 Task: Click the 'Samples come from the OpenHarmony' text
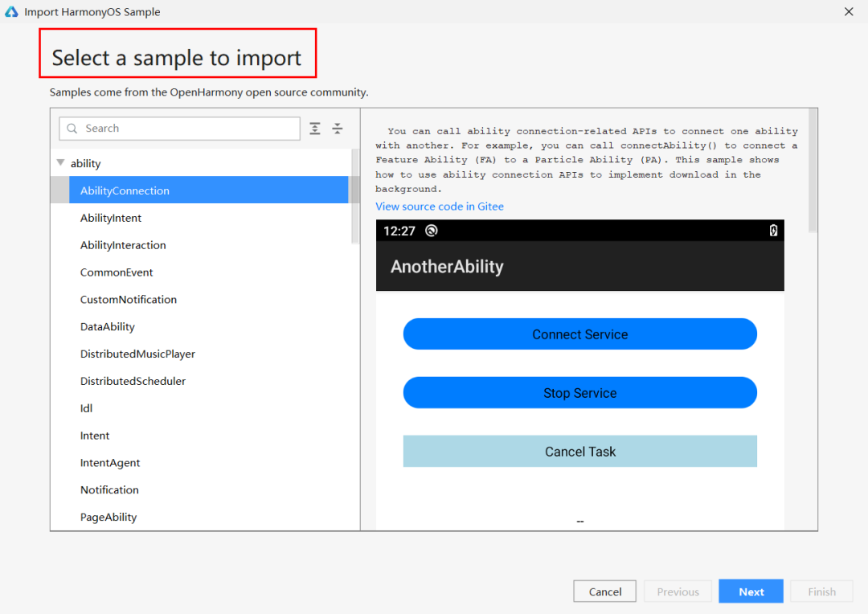(x=209, y=92)
